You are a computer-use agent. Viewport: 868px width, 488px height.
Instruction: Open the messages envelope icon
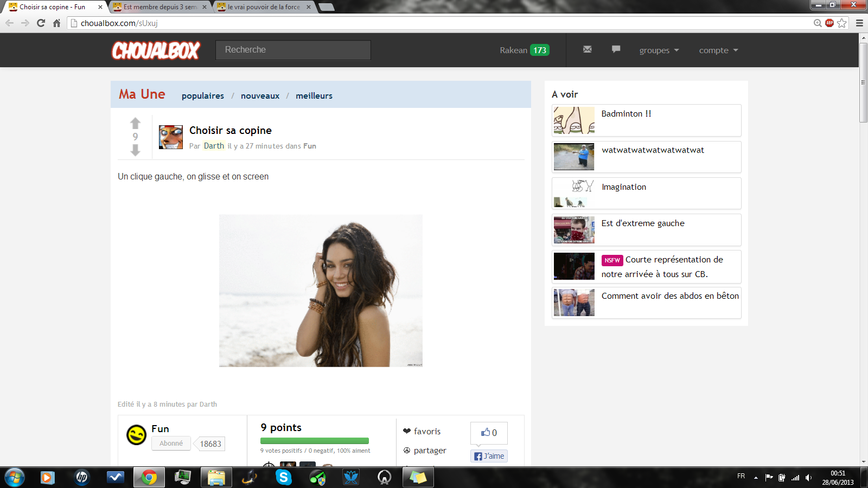pyautogui.click(x=587, y=49)
